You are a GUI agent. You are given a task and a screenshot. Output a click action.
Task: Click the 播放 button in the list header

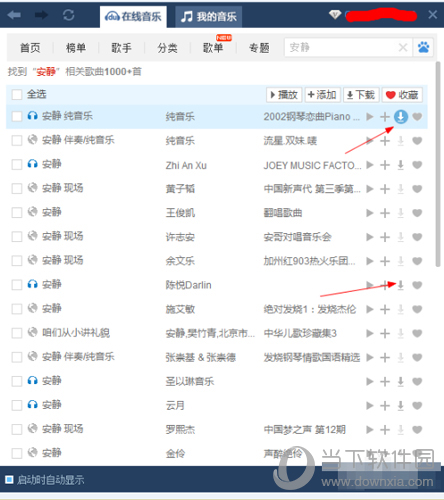tap(284, 95)
